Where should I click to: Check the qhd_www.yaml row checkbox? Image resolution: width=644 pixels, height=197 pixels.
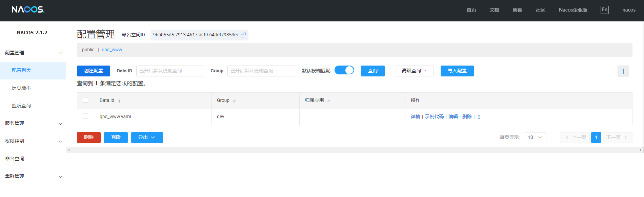(85, 116)
